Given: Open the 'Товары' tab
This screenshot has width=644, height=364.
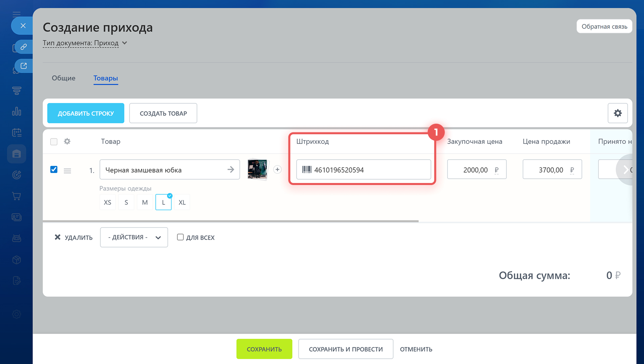Looking at the screenshot, I should [x=106, y=78].
